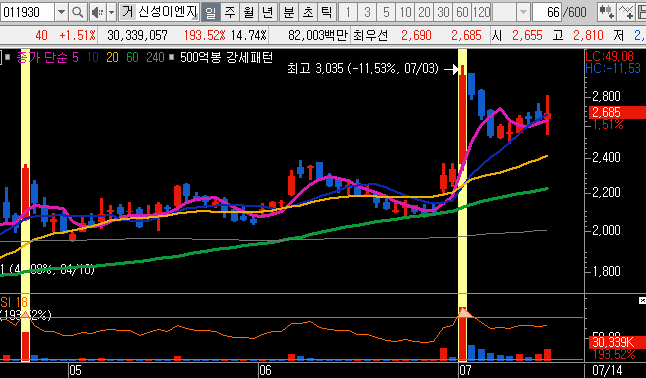Click the stock name field 신성이엔지
This screenshot has height=378, width=646.
click(167, 12)
